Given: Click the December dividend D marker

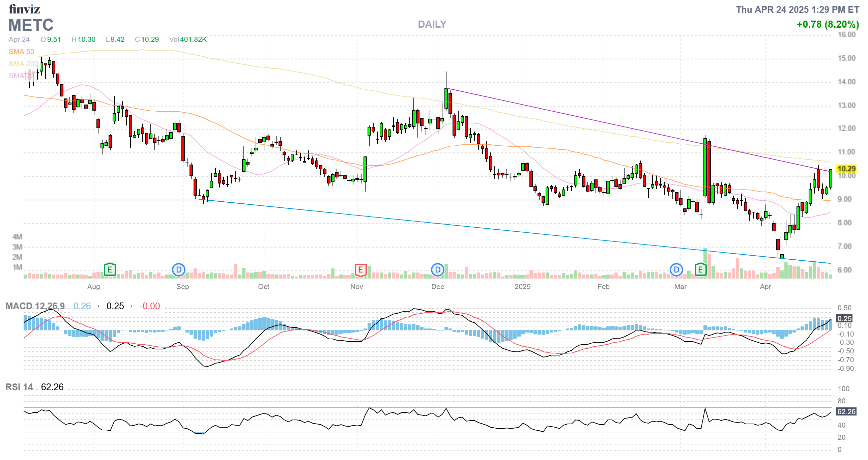Looking at the screenshot, I should pyautogui.click(x=438, y=270).
